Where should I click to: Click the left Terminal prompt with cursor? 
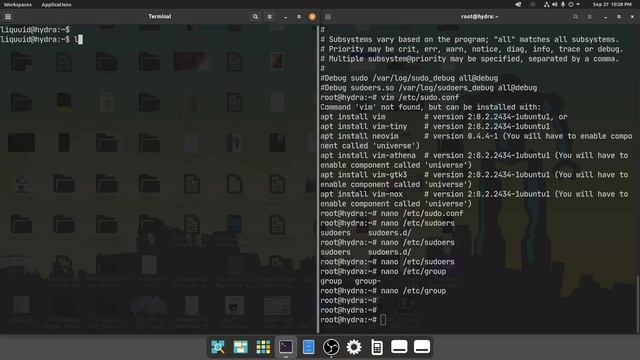click(42, 40)
